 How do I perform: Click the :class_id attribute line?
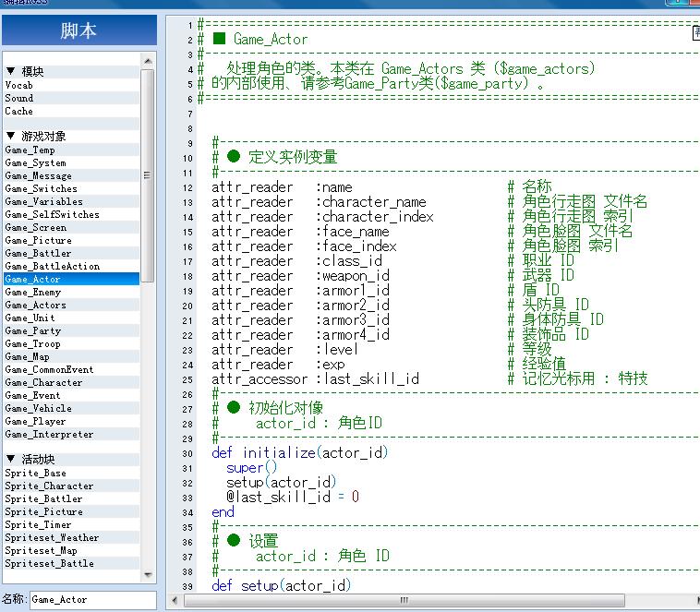click(296, 261)
